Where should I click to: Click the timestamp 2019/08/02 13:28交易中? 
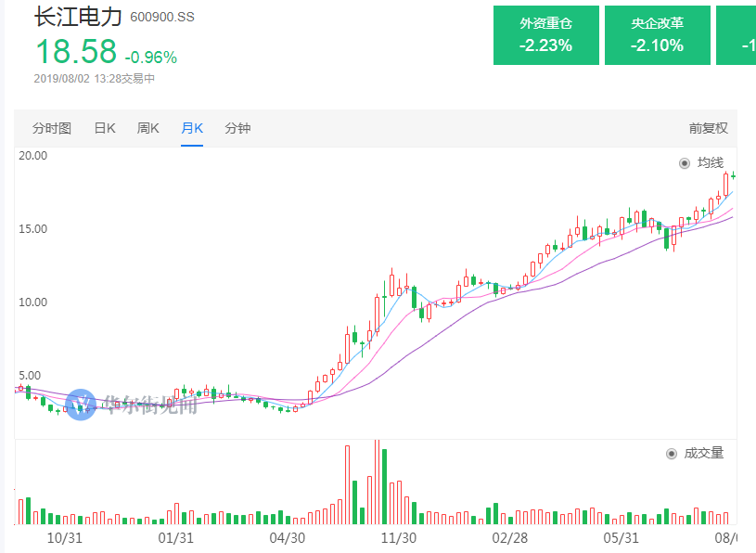pos(94,79)
